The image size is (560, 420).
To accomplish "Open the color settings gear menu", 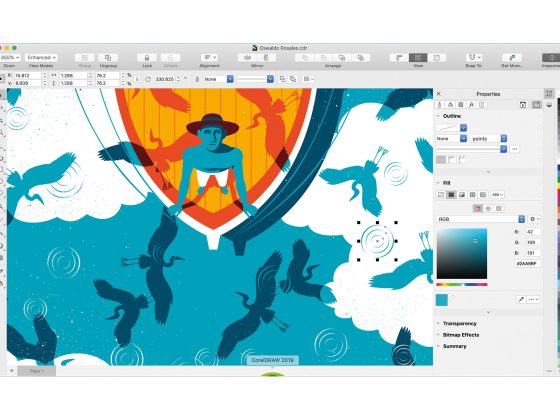I will click(535, 219).
